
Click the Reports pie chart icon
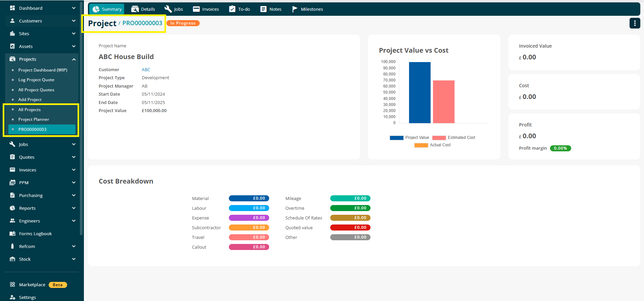point(12,208)
